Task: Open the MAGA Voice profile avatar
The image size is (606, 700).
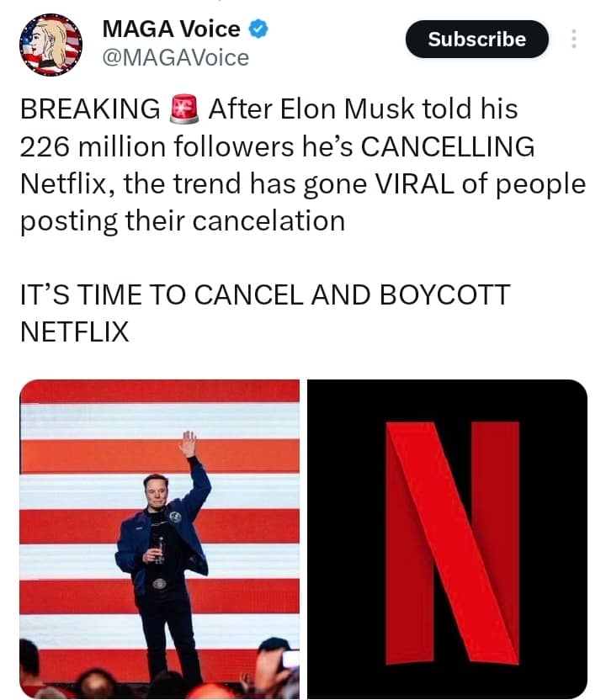Action: (50, 44)
